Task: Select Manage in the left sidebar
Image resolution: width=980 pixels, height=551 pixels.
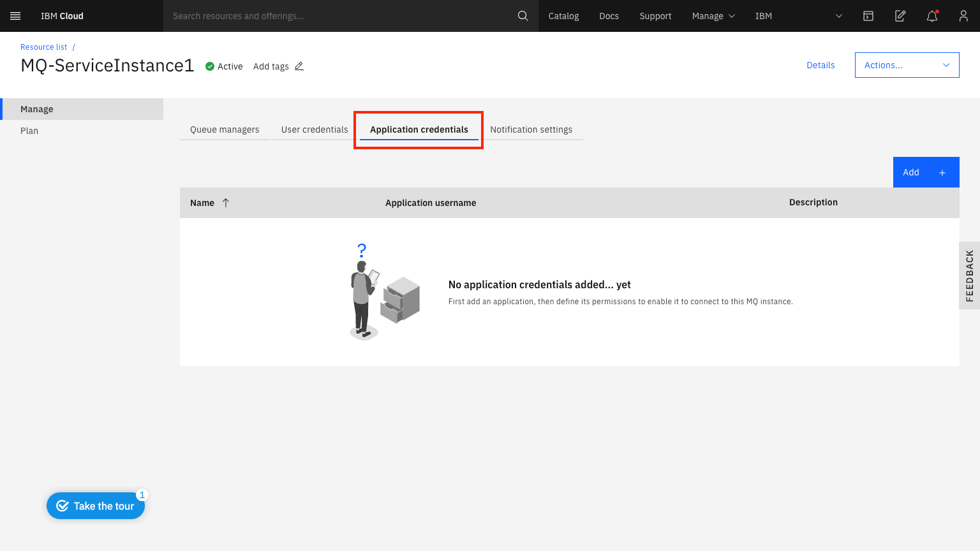Action: click(82, 109)
